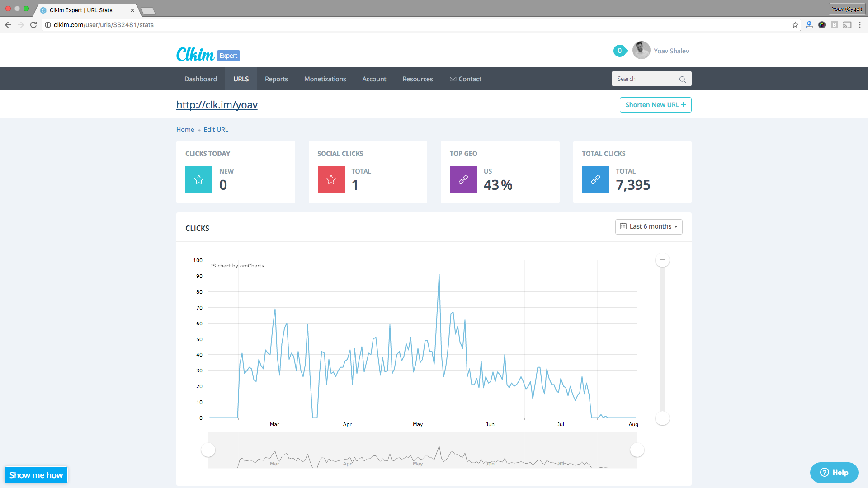Viewport: 868px width, 488px height.
Task: Click the purple link Top Geo icon
Action: coord(463,179)
